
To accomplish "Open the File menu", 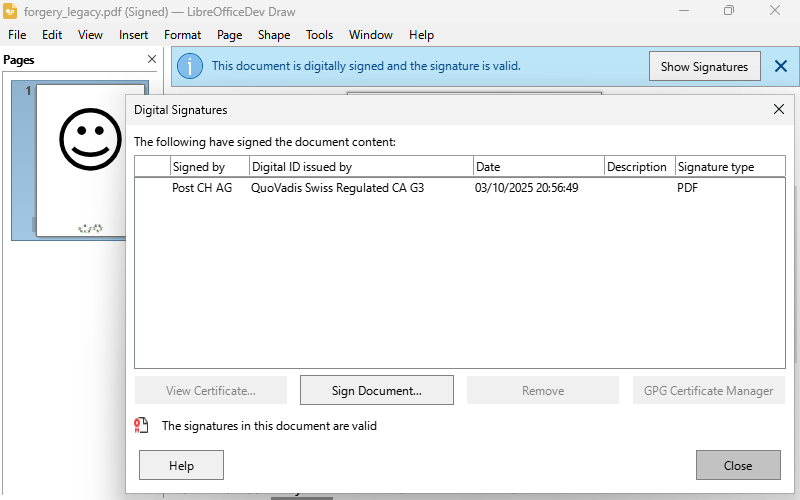I will click(17, 35).
